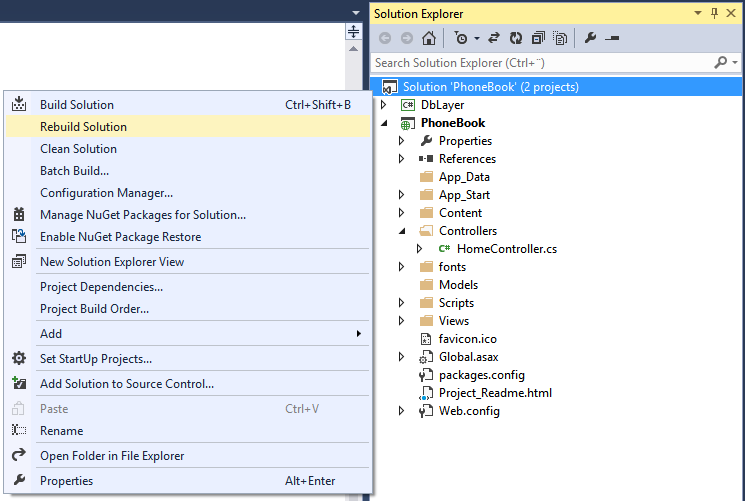745x501 pixels.
Task: Choose Enable NuGet Package Restore
Action: point(188,237)
